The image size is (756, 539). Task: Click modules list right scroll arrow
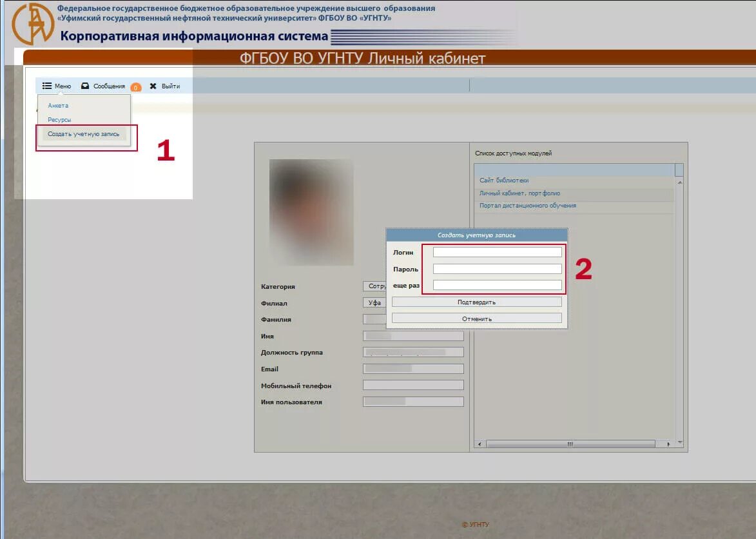(668, 444)
